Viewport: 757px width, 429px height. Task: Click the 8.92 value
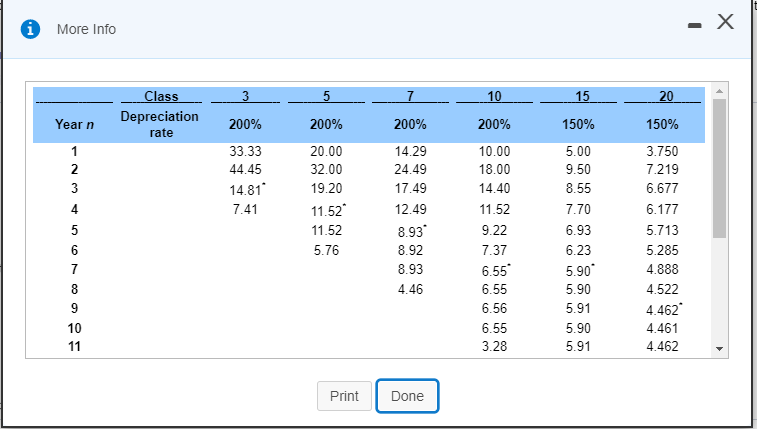pos(410,250)
